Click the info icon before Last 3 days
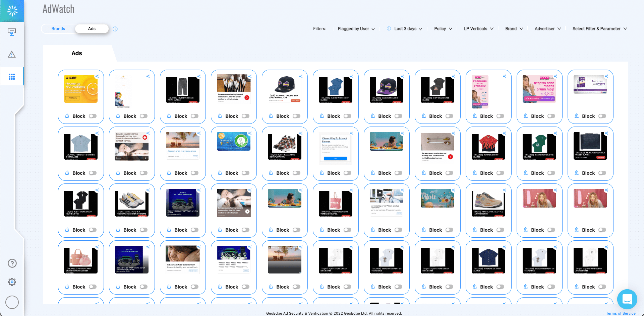Image resolution: width=644 pixels, height=316 pixels. tap(389, 28)
